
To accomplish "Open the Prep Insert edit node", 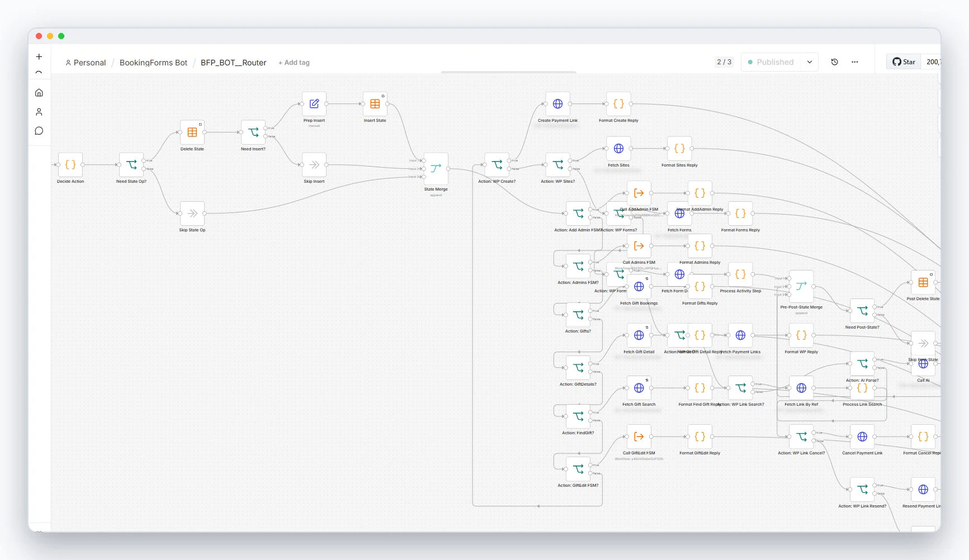I will pyautogui.click(x=314, y=104).
